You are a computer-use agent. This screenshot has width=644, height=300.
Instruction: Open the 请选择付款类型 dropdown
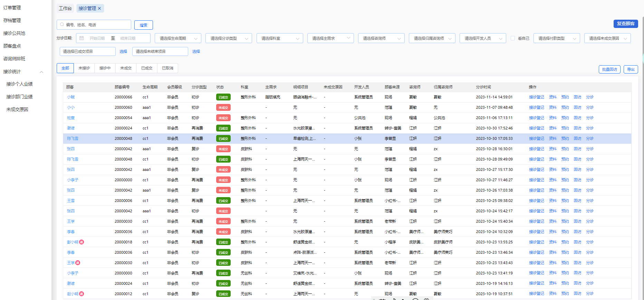557,38
